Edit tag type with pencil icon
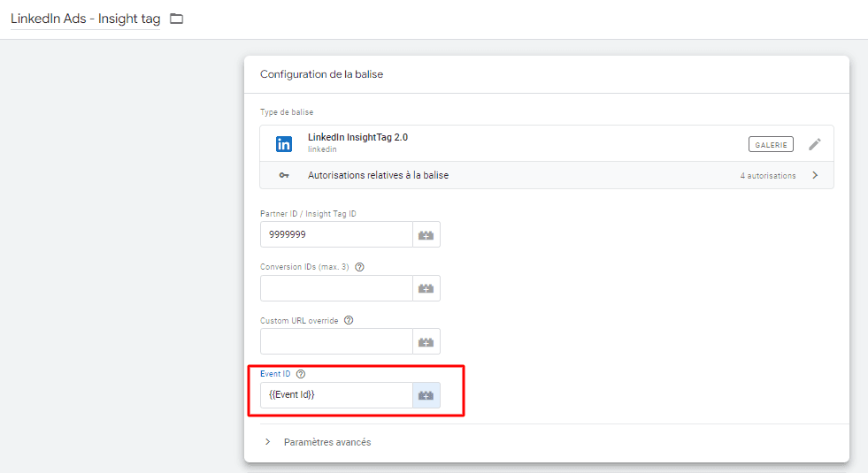Viewport: 868px width, 473px height. tap(814, 144)
